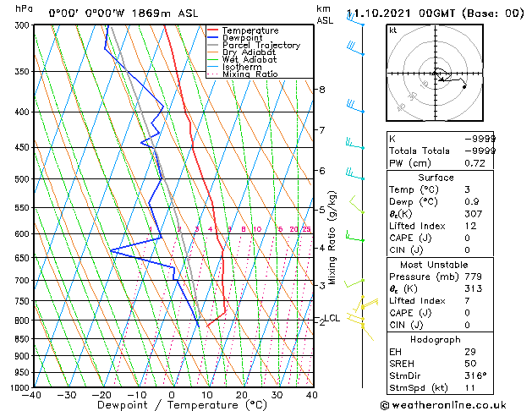Click the weatheronline.co.uk copyright text

point(444,405)
